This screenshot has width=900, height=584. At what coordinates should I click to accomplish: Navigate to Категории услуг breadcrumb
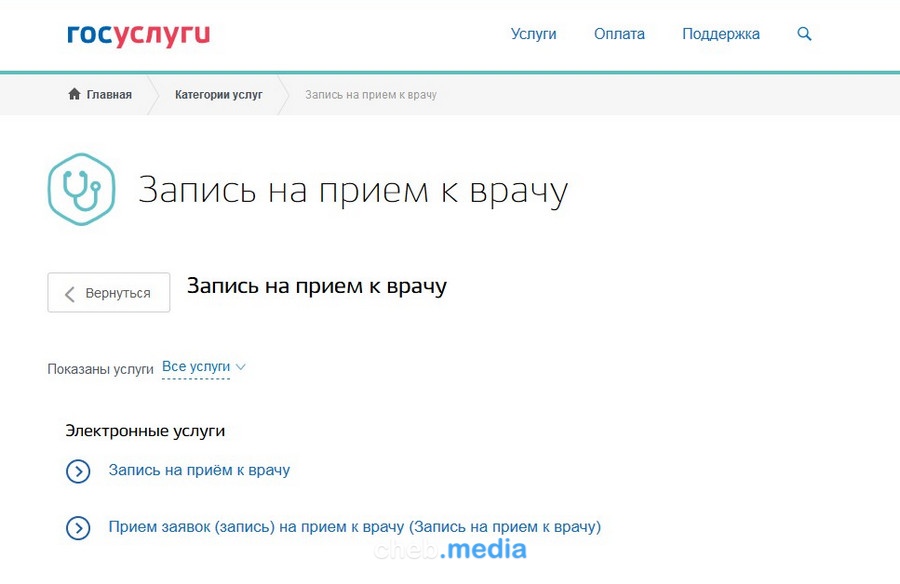218,95
